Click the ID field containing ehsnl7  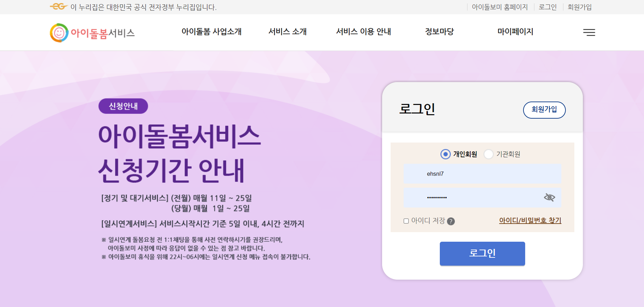[482, 174]
